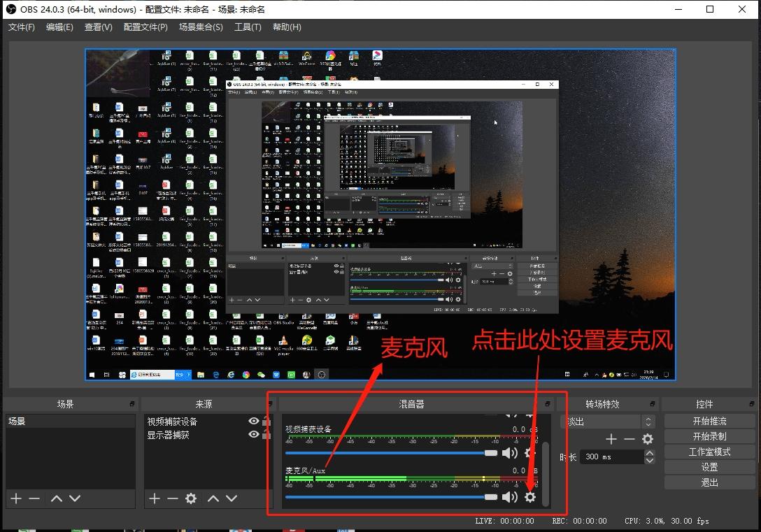The image size is (761, 532).
Task: Open the 帮助(H) menu
Action: pos(287,27)
